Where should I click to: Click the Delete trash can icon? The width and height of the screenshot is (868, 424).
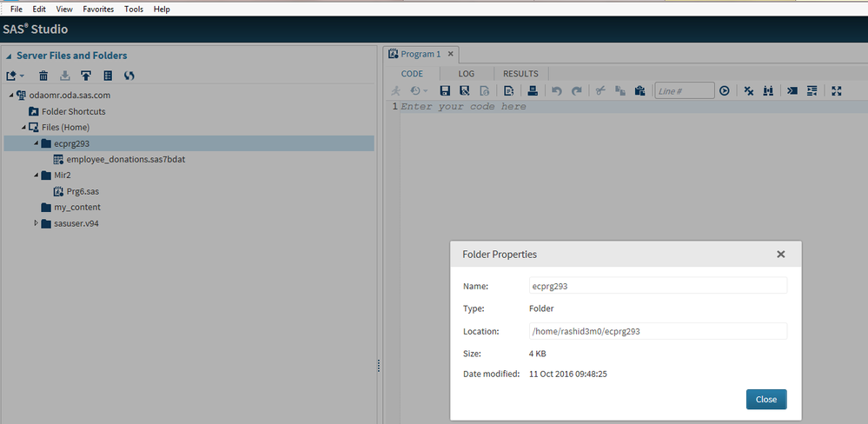pos(43,76)
